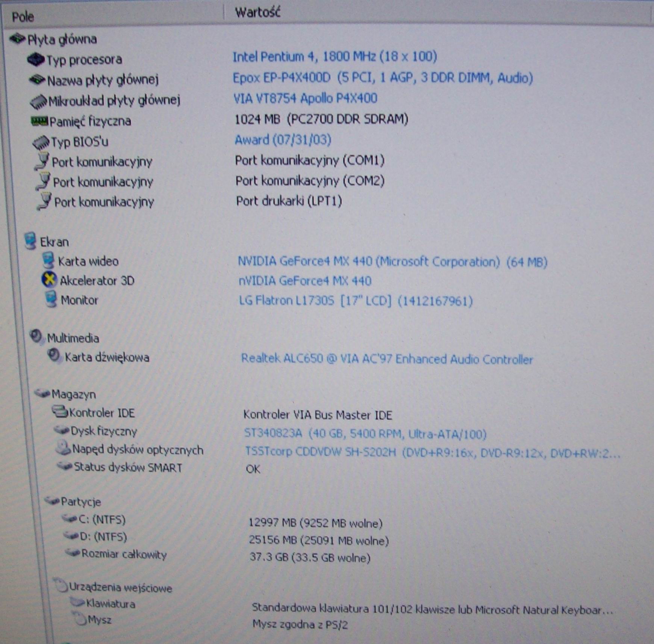The image size is (654, 644).
Task: Click the Rozmiar całkowity icon
Action: [x=73, y=553]
